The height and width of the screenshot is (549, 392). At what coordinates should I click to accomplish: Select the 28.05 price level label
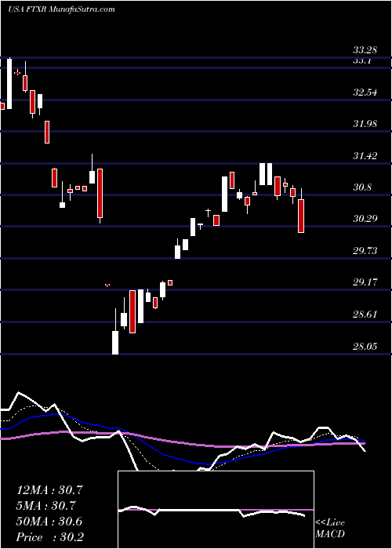point(365,346)
